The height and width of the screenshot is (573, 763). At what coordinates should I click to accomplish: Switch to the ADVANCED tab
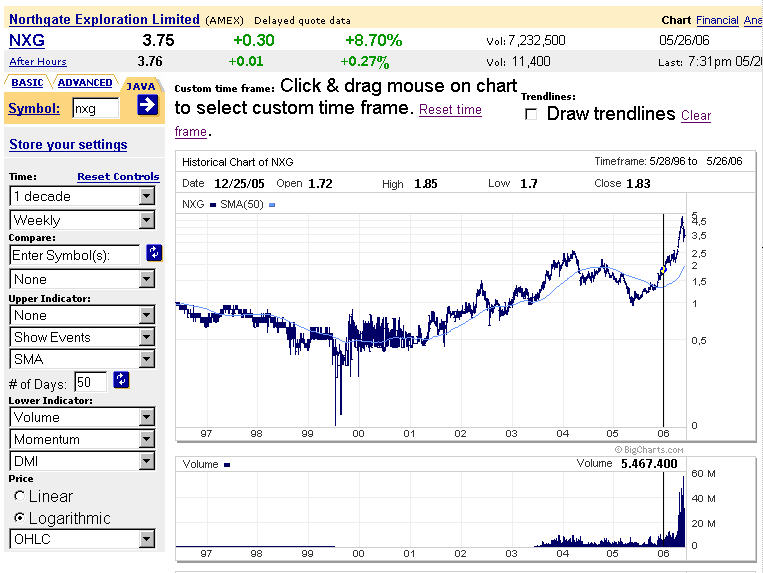pos(84,82)
